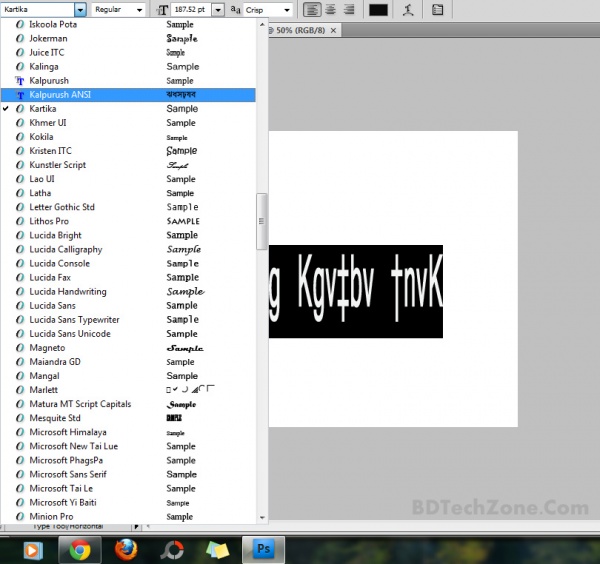The height and width of the screenshot is (564, 600).
Task: Select the 50% (RGB/8) document tab
Action: tap(300, 30)
